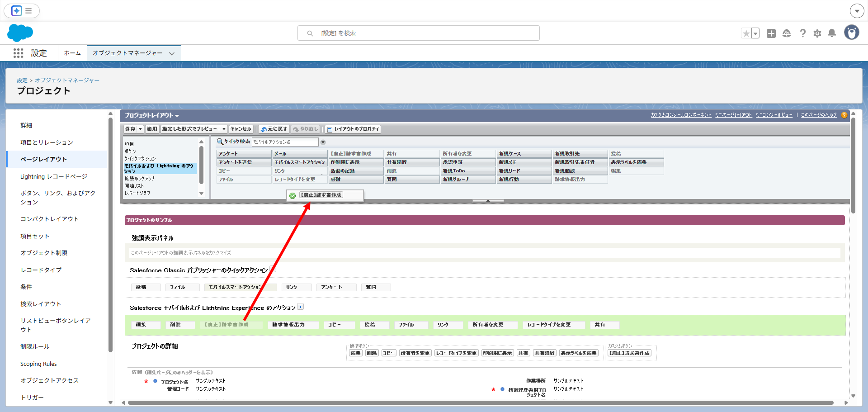The width and height of the screenshot is (868, 412).
Task: Select 拡張ルックアップ palette category
Action: coord(140,178)
